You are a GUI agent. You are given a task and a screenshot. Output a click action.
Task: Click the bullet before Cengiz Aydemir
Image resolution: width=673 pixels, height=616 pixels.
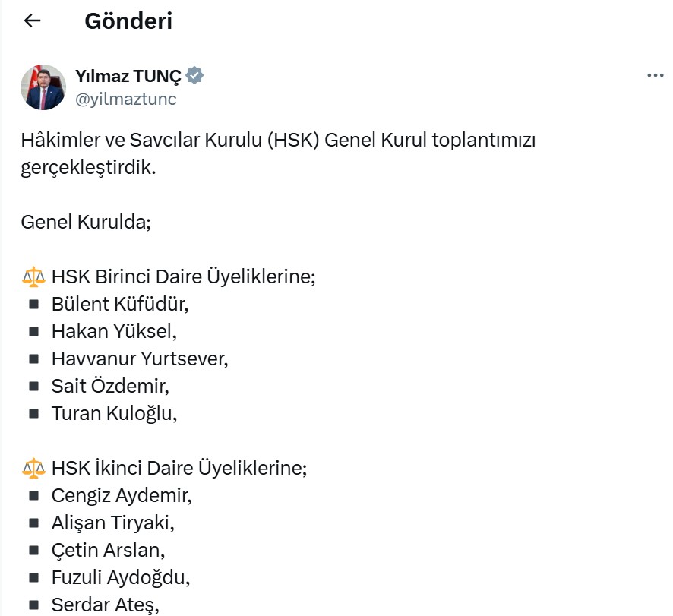point(33,496)
